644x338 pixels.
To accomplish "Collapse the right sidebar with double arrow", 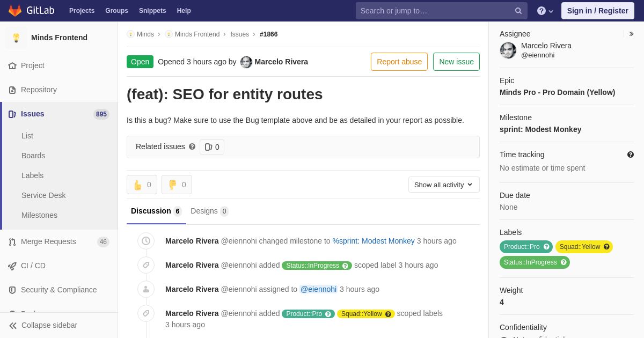I will click(x=631, y=34).
